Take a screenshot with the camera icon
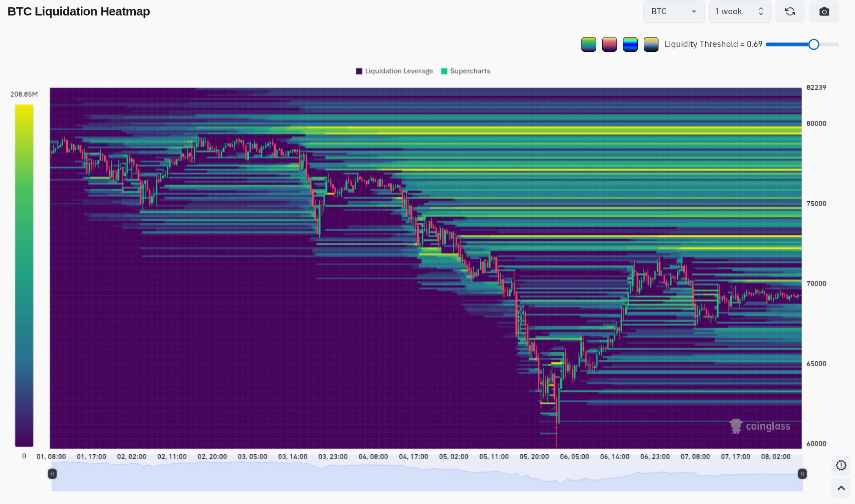Viewport: 855px width, 504px height. (824, 11)
